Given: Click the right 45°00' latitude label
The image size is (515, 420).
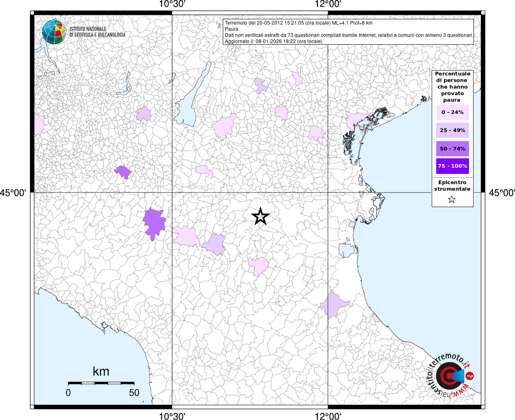Looking at the screenshot, I should pyautogui.click(x=502, y=193).
